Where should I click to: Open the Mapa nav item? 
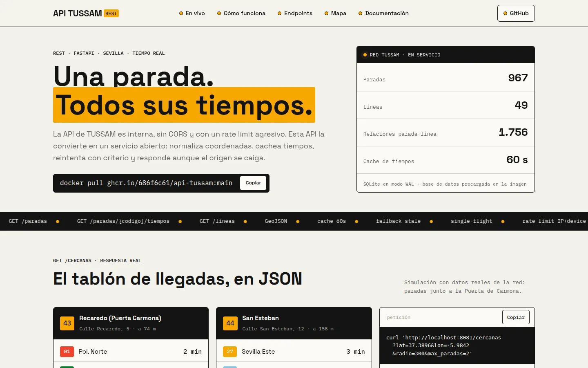335,13
